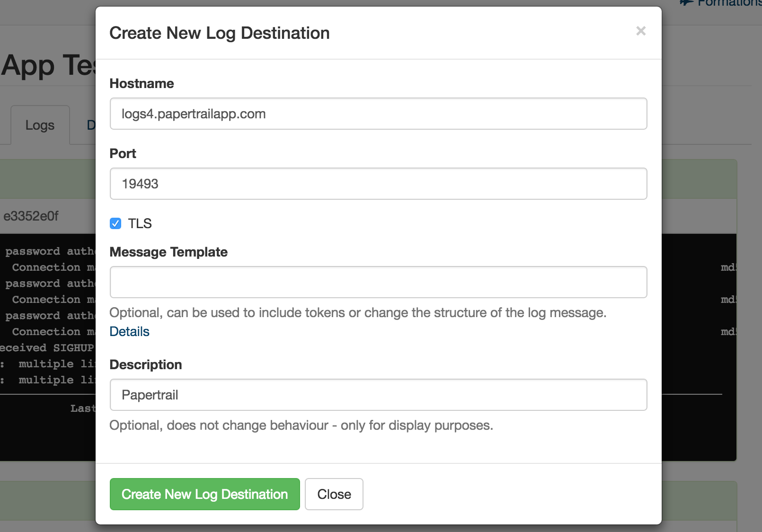
Task: Click the Message Template label
Action: [x=168, y=252]
